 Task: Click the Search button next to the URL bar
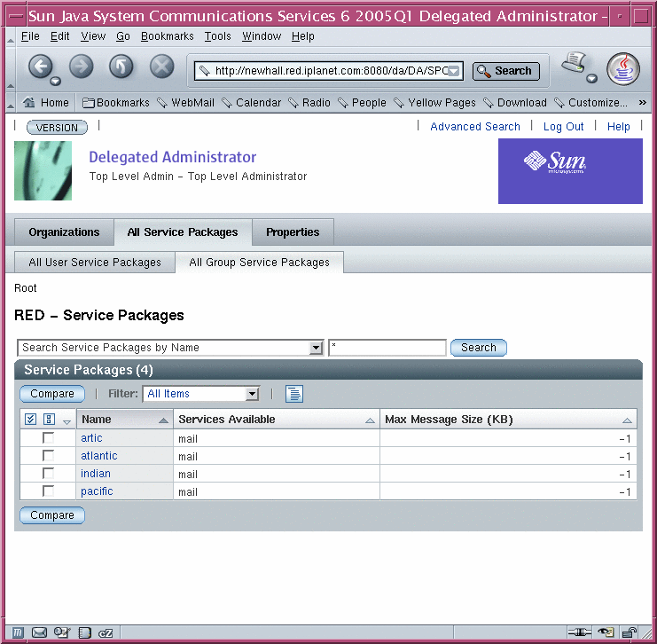[x=505, y=71]
